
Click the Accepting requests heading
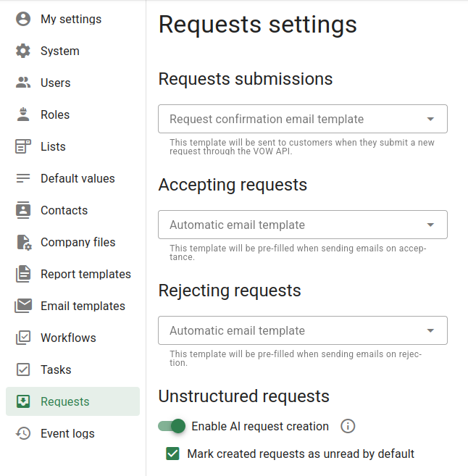click(233, 185)
